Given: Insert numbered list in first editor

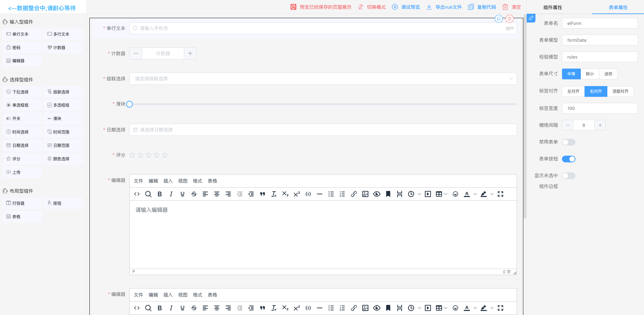Looking at the screenshot, I should (343, 194).
